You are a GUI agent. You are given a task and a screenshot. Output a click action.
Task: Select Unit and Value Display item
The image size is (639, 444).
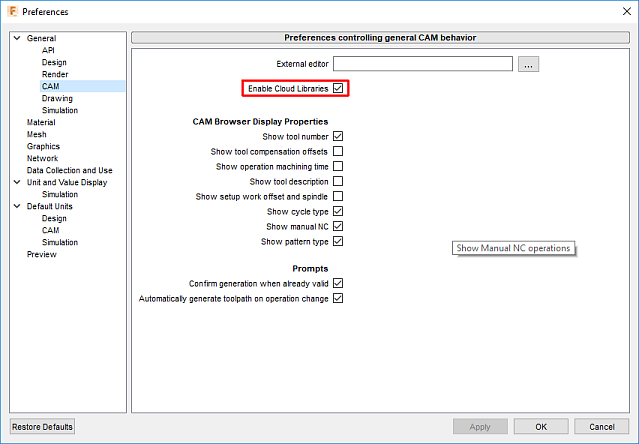[67, 182]
